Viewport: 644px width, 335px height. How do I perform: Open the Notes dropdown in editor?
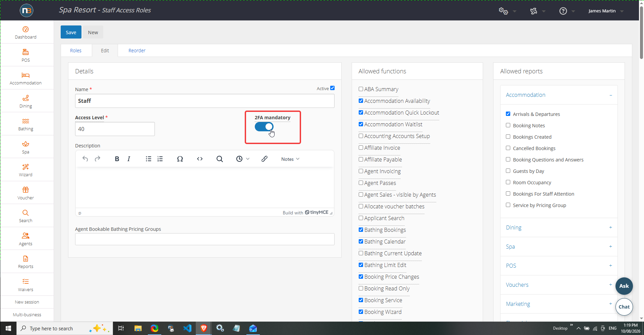(290, 159)
